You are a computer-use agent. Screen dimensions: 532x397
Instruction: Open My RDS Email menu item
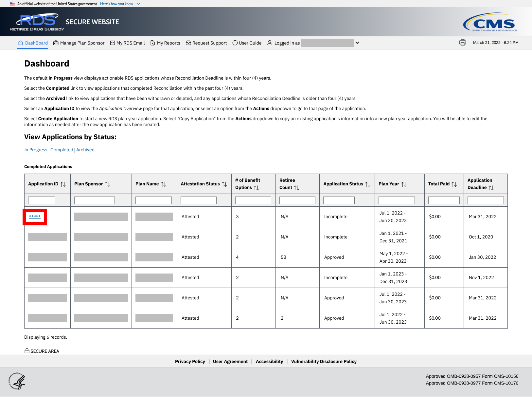pyautogui.click(x=127, y=43)
